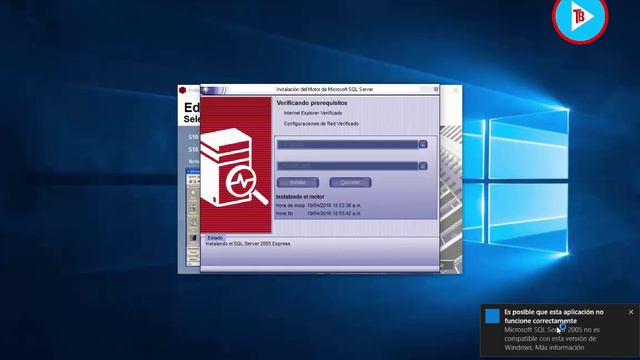Click the title bar control at right of SQL installer
Screen dimensions: 640x360
coord(436,89)
